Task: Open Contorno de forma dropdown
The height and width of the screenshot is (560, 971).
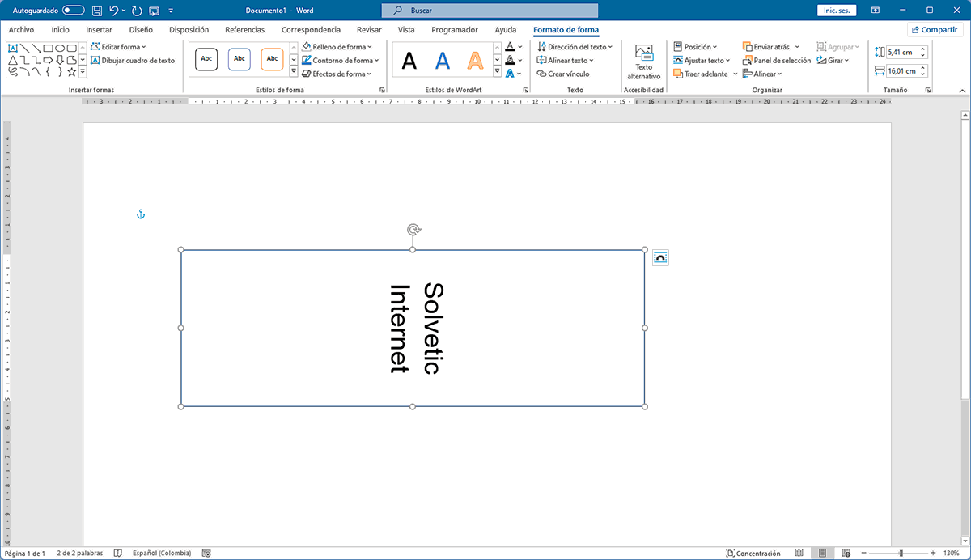Action: 340,60
